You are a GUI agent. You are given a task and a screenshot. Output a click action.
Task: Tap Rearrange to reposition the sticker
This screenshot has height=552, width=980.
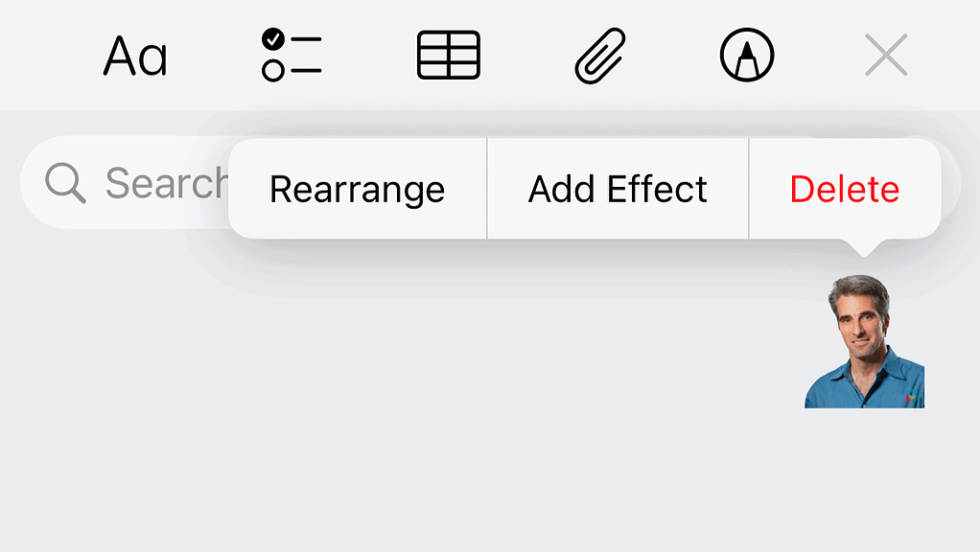click(357, 189)
